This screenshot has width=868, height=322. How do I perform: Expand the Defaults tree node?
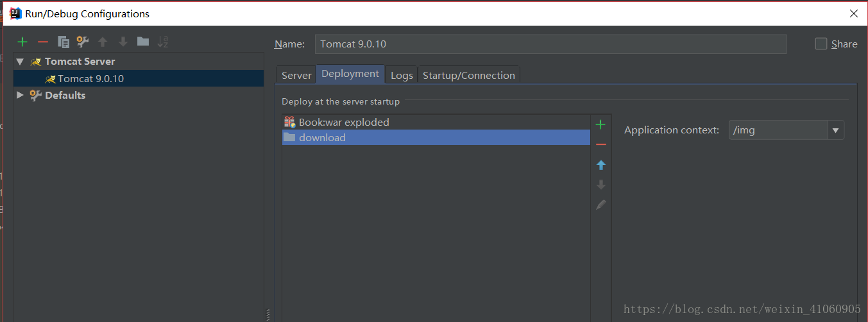pyautogui.click(x=20, y=95)
